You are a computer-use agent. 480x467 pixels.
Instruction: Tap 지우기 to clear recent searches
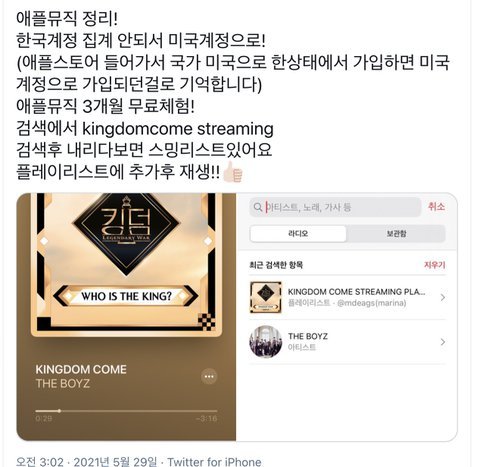tap(435, 265)
